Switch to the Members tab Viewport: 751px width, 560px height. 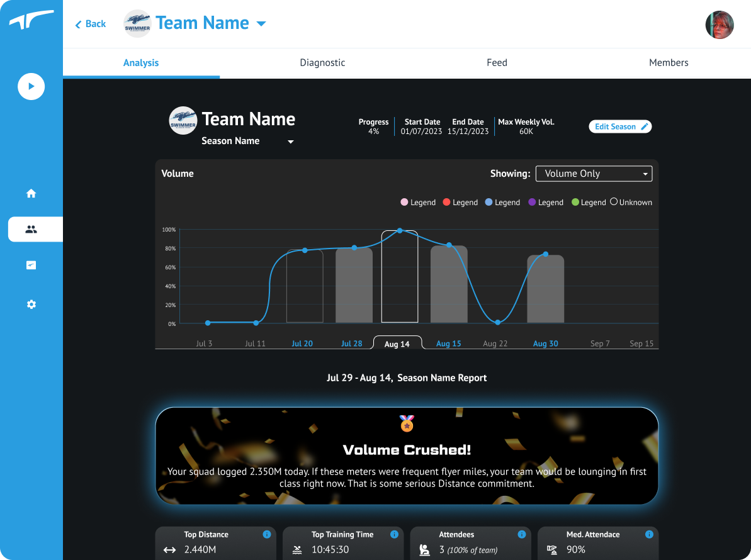[x=669, y=63]
